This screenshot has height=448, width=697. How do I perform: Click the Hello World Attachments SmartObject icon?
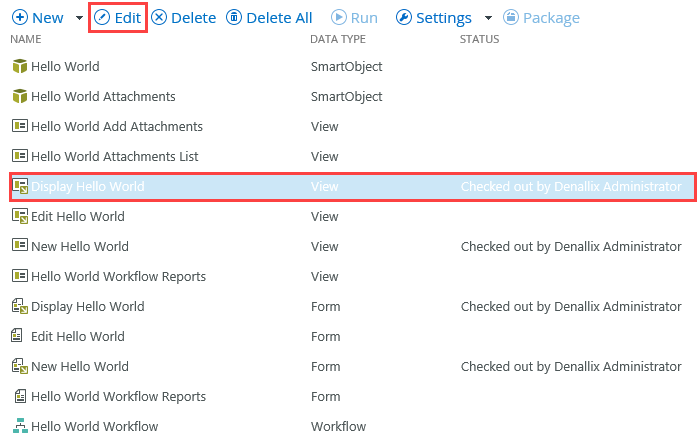pos(19,97)
